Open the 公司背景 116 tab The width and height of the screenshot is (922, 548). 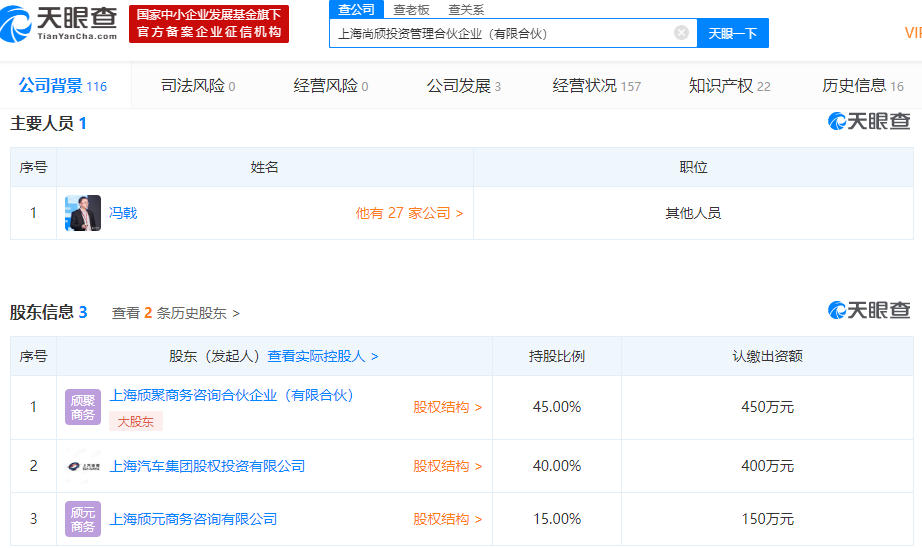click(63, 86)
